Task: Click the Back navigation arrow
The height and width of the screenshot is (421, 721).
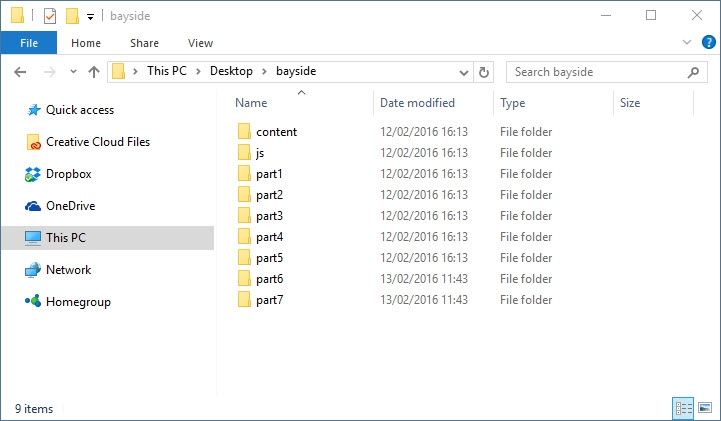Action: point(20,72)
